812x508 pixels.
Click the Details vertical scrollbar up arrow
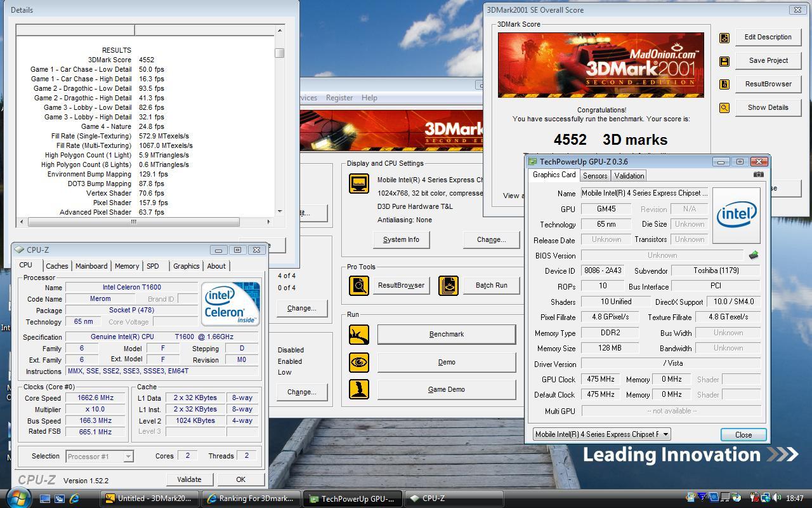point(280,30)
